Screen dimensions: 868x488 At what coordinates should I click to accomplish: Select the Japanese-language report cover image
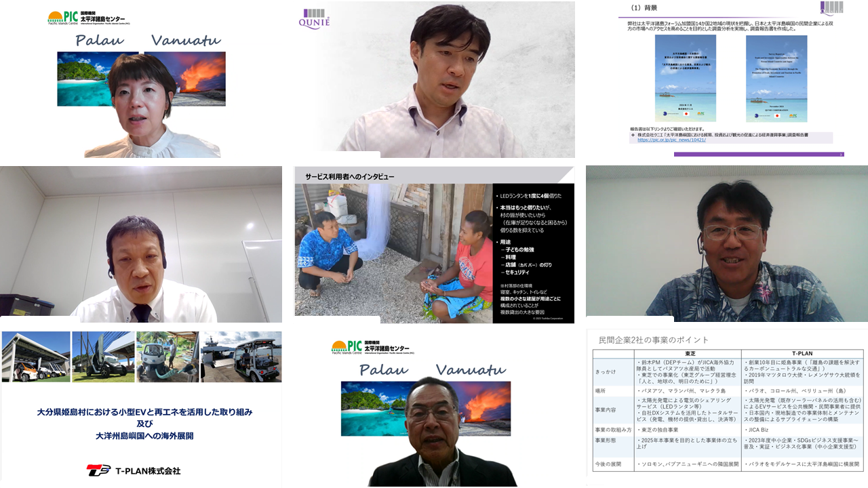click(x=685, y=78)
